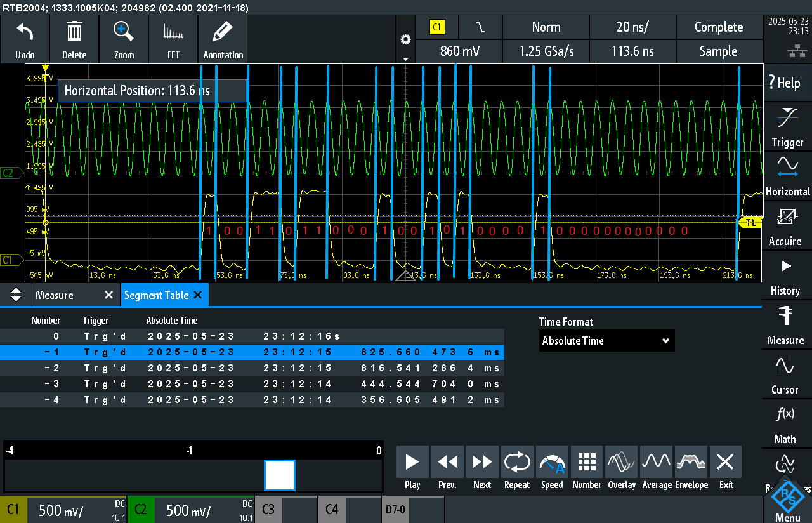Close the Measure tab
Screen dimensions: 812x523
[108, 295]
